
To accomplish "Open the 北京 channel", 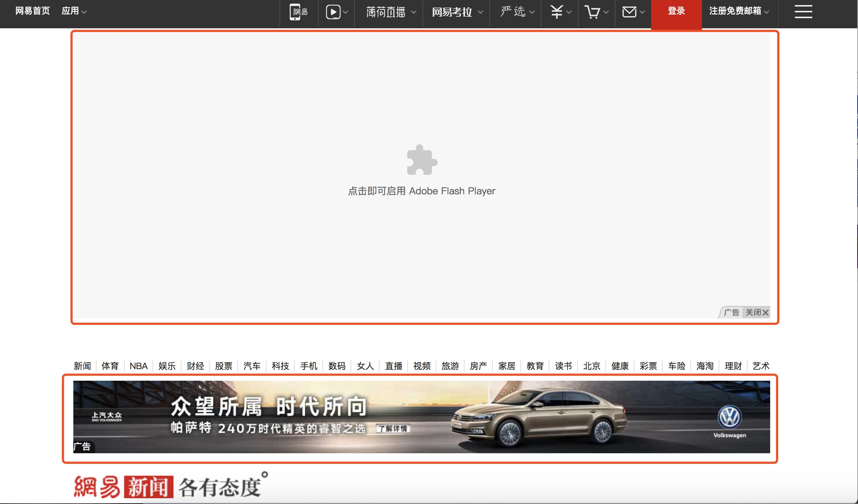I will tap(592, 366).
